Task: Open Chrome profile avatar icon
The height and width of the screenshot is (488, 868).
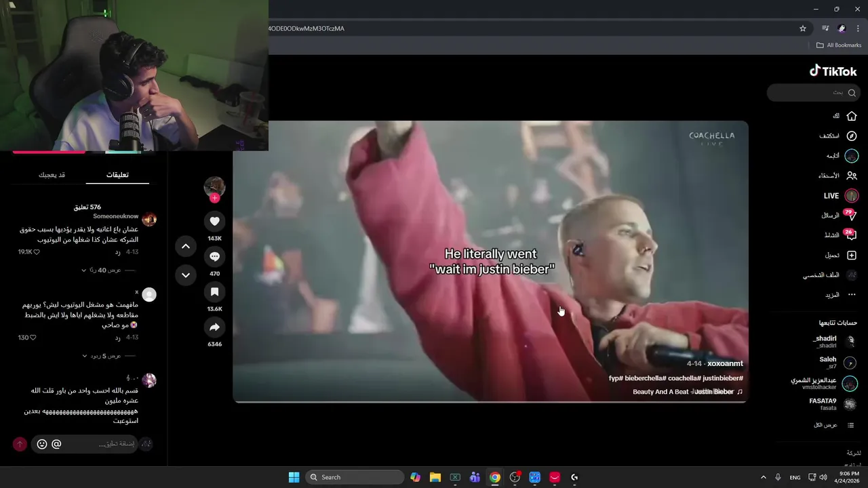Action: pyautogui.click(x=842, y=28)
